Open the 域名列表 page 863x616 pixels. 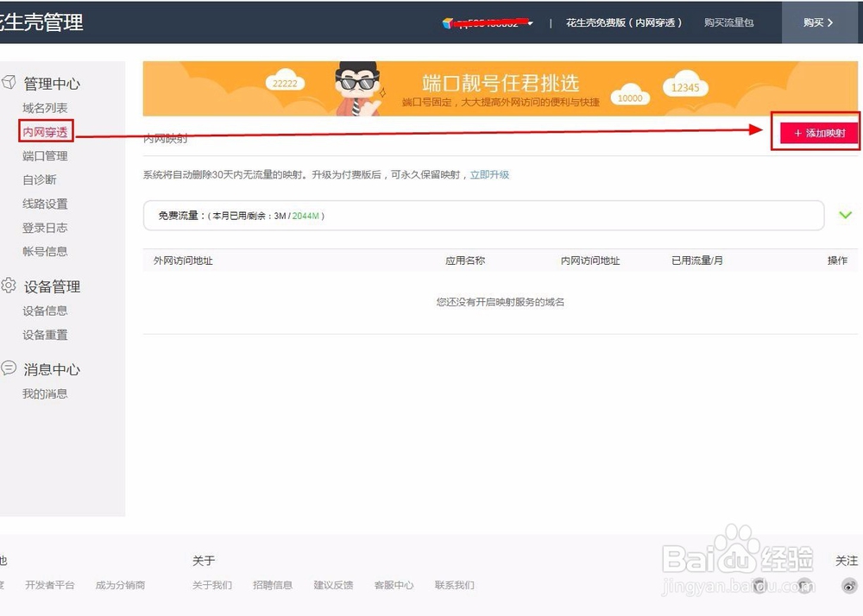45,107
